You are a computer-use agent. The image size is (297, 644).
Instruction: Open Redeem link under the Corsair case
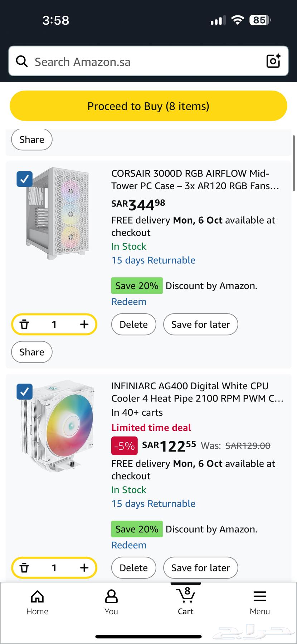tap(129, 302)
